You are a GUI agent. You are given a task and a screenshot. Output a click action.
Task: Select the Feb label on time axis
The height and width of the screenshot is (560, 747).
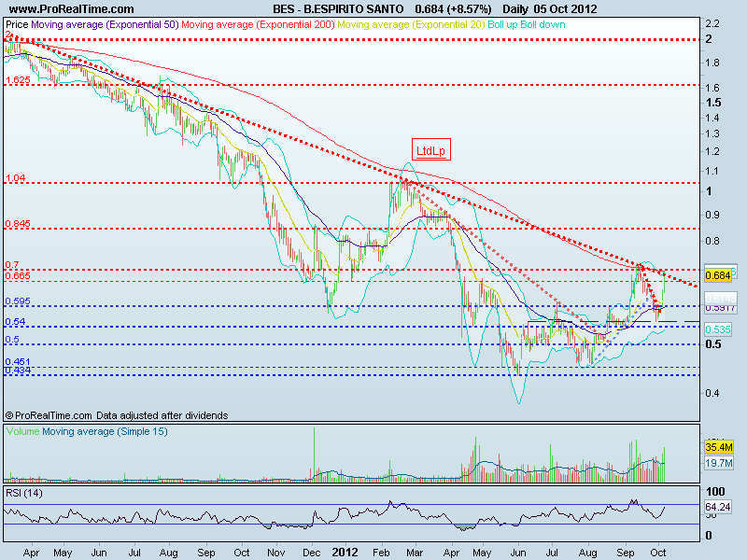(381, 553)
